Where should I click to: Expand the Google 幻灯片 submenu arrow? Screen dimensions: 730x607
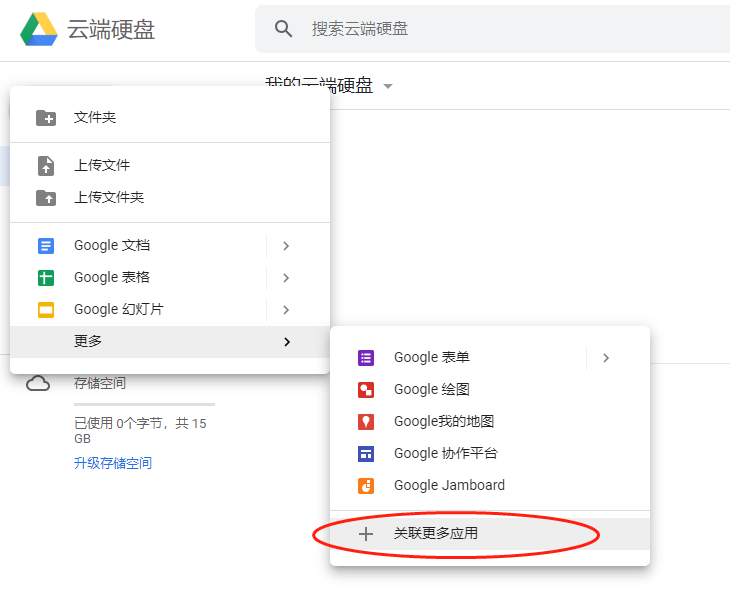(286, 310)
